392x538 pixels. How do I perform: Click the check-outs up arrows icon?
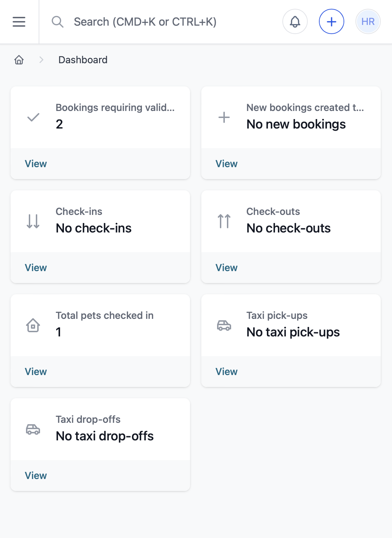pyautogui.click(x=224, y=221)
